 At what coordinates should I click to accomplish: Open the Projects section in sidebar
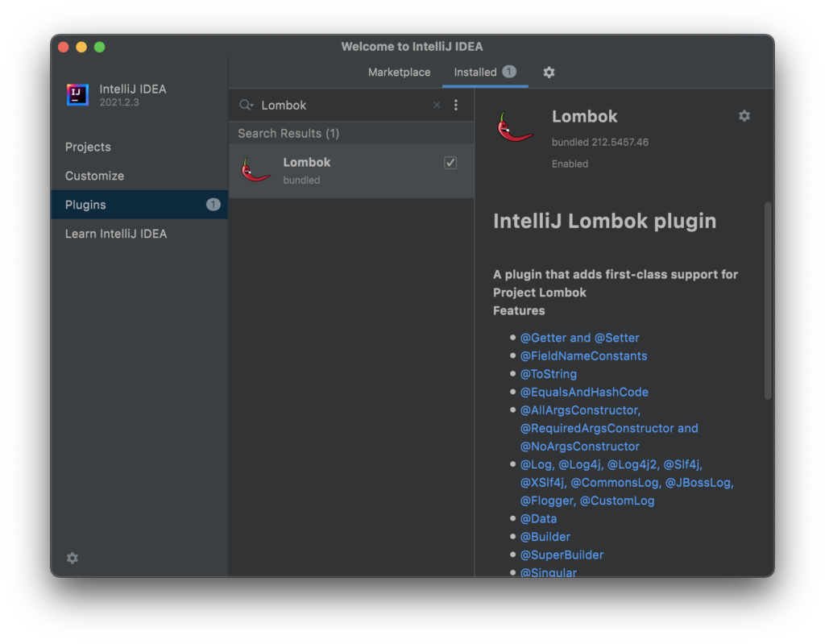(x=88, y=147)
